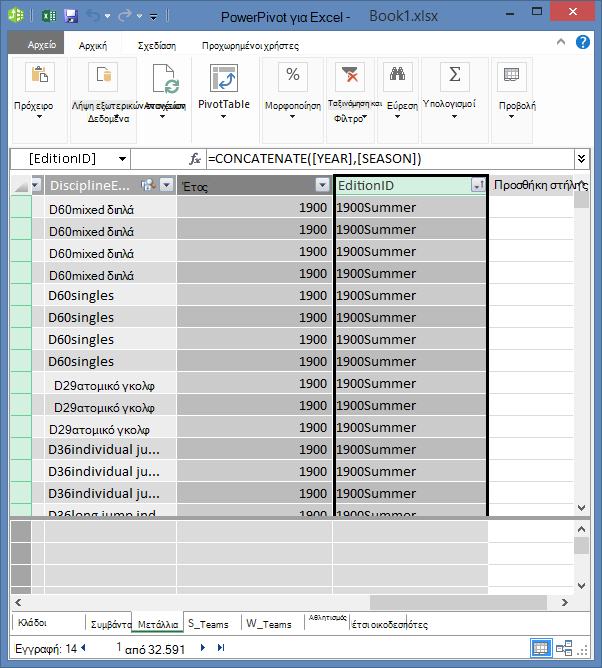The height and width of the screenshot is (668, 602).
Task: Select first D60singles cell
Action: tap(110, 295)
